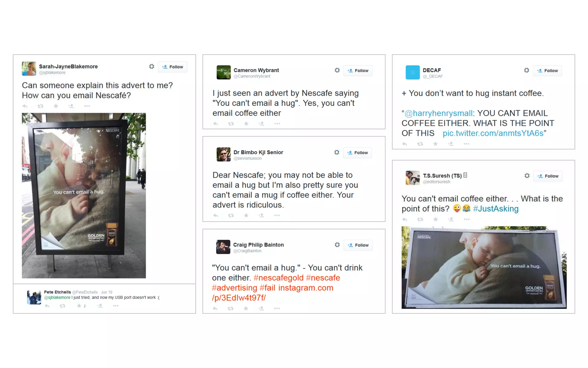
Task: Reply to T.S.Suresh's tweet
Action: [405, 219]
